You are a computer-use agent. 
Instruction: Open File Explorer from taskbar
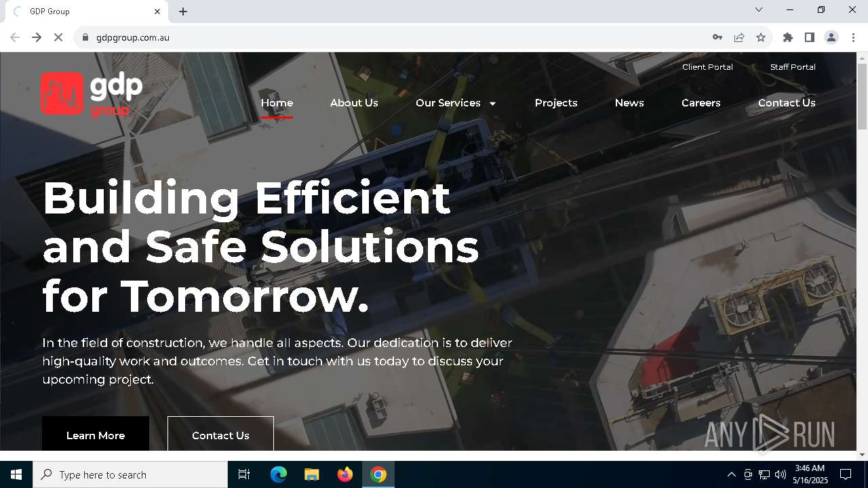(311, 474)
